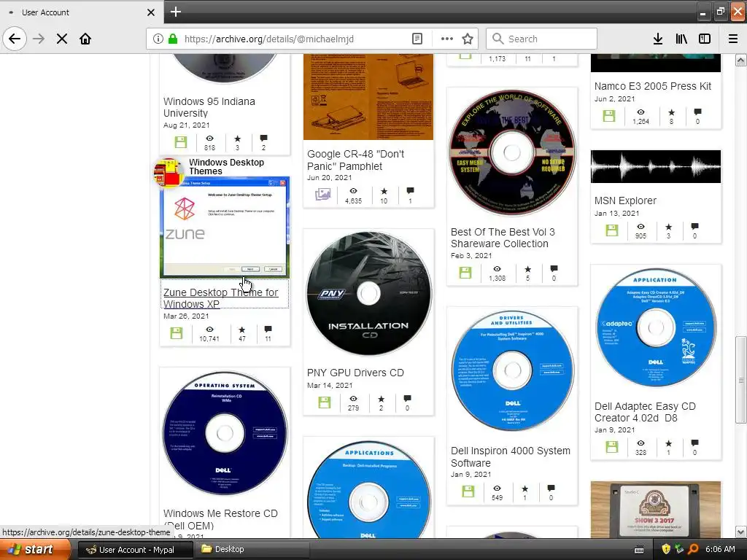
Task: Click software floppy icon on Zune item
Action: click(x=177, y=332)
